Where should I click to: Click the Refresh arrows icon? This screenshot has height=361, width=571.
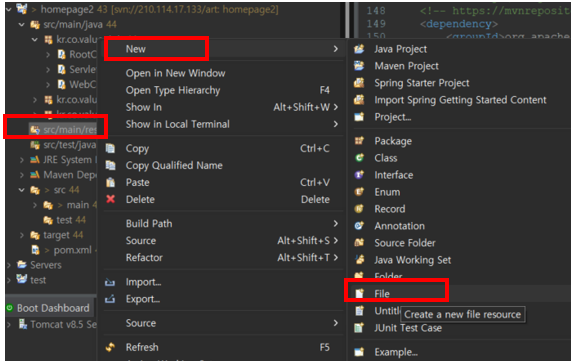pyautogui.click(x=110, y=347)
